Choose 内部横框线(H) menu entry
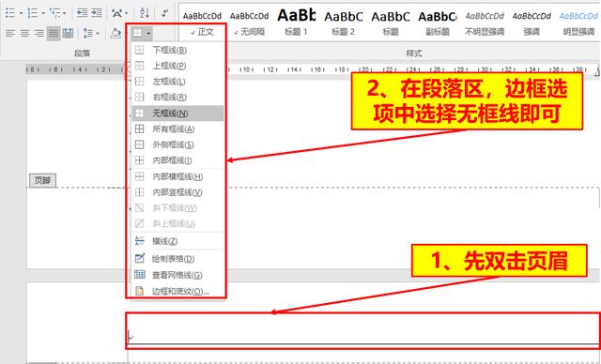601x364 pixels. click(177, 176)
